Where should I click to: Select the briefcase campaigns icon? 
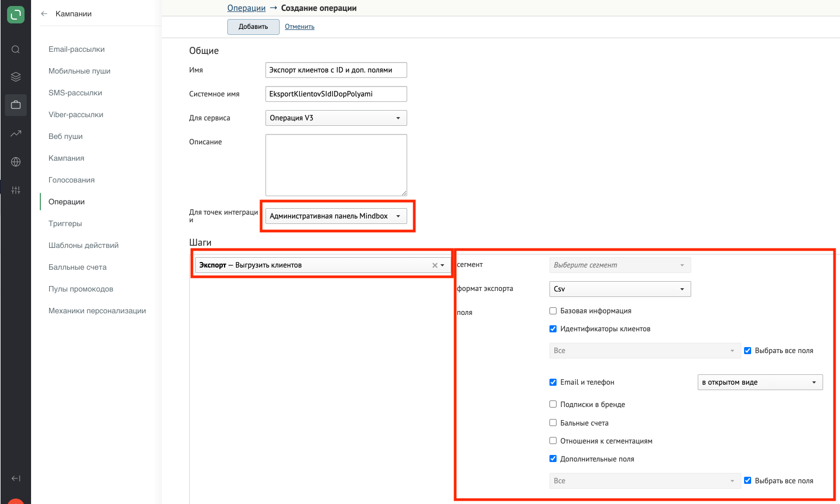pos(16,105)
